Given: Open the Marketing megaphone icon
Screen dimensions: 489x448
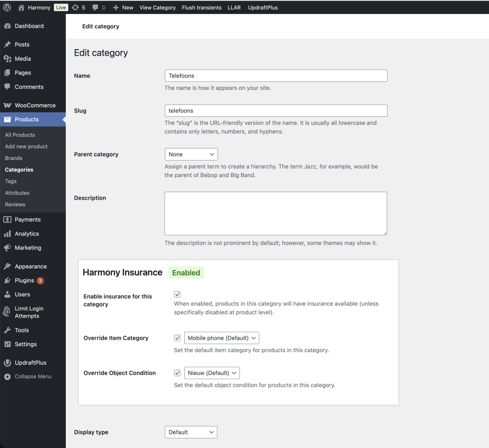Looking at the screenshot, I should 8,248.
